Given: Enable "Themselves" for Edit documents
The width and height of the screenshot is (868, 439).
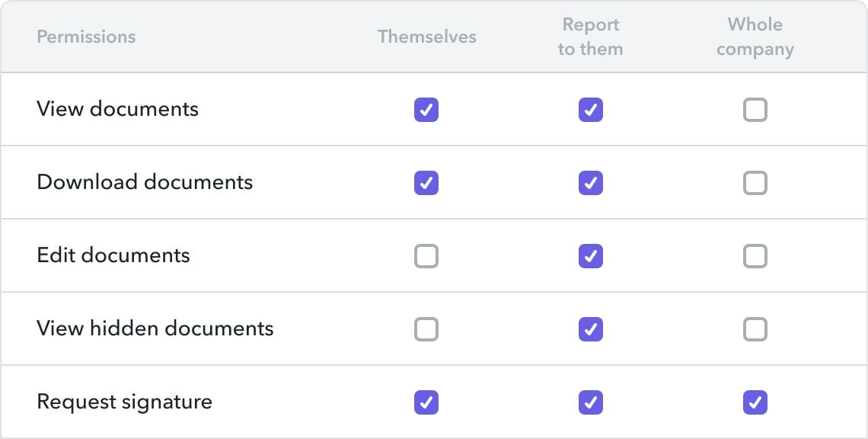Looking at the screenshot, I should (426, 256).
